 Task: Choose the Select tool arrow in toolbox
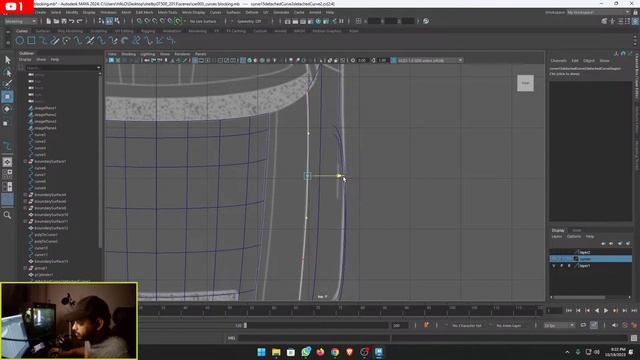(x=7, y=60)
